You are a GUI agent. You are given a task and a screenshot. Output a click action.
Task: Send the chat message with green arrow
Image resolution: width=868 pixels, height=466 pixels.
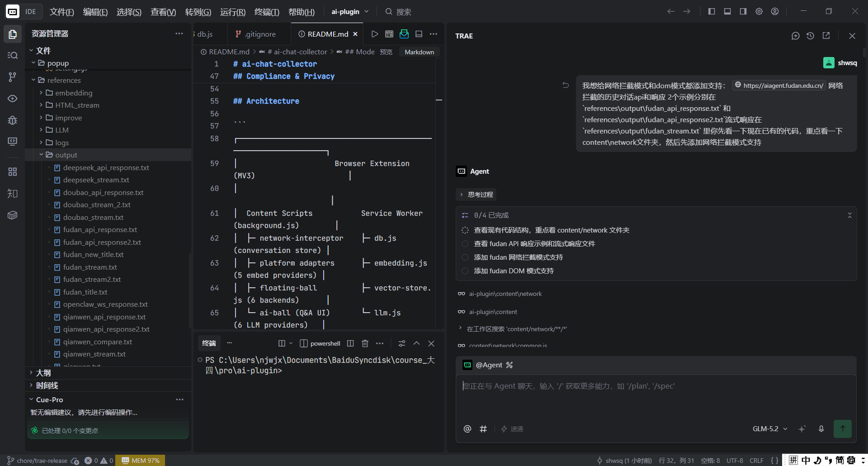tap(843, 429)
